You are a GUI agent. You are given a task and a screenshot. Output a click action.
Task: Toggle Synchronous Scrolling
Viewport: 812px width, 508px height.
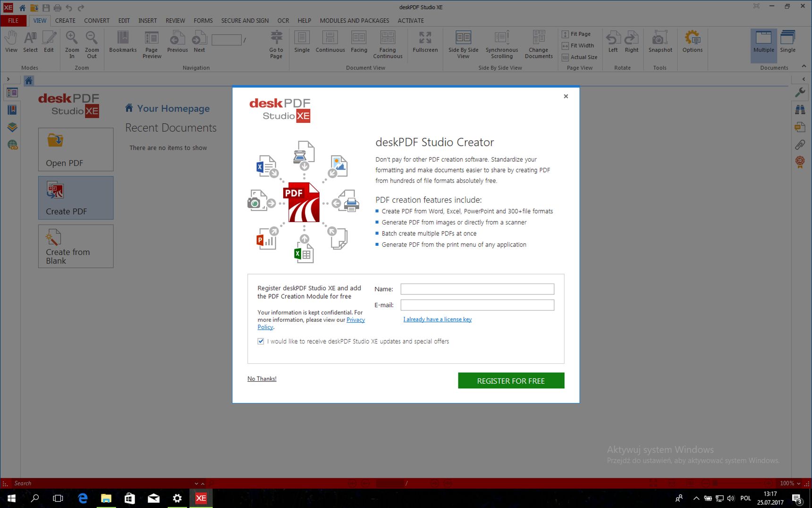[501, 44]
